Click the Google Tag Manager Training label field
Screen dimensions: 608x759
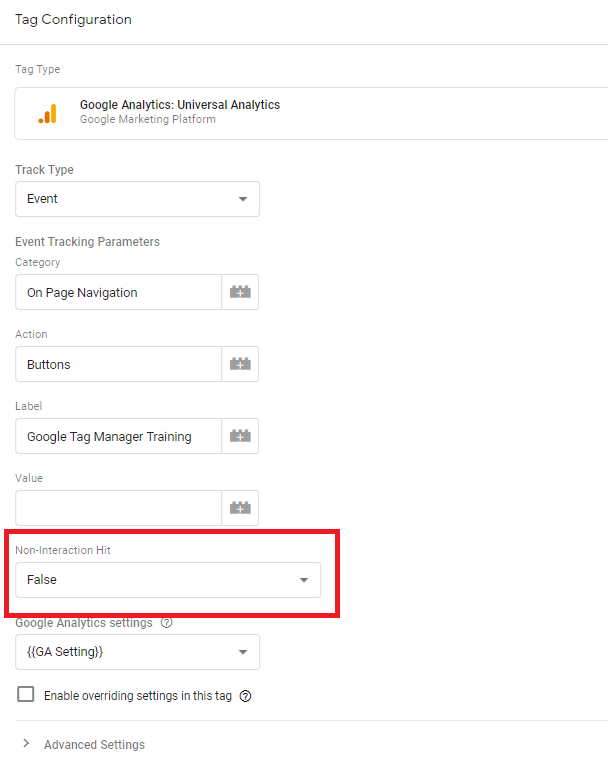click(119, 436)
